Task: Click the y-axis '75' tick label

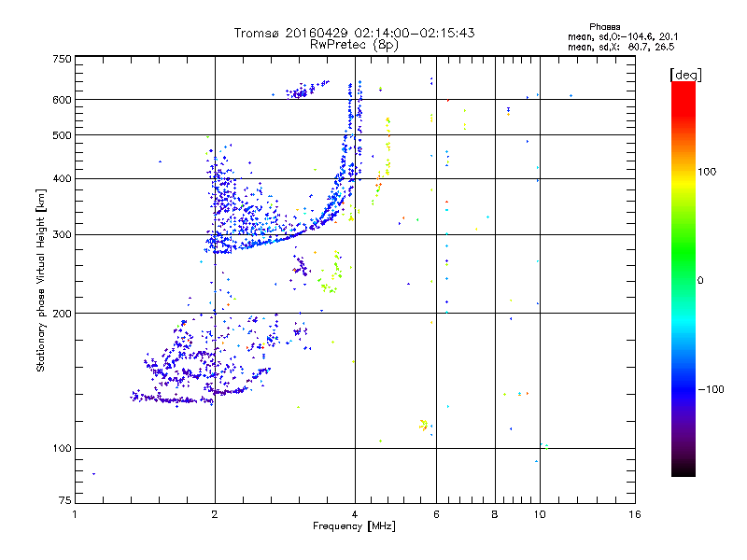Action: (x=65, y=500)
